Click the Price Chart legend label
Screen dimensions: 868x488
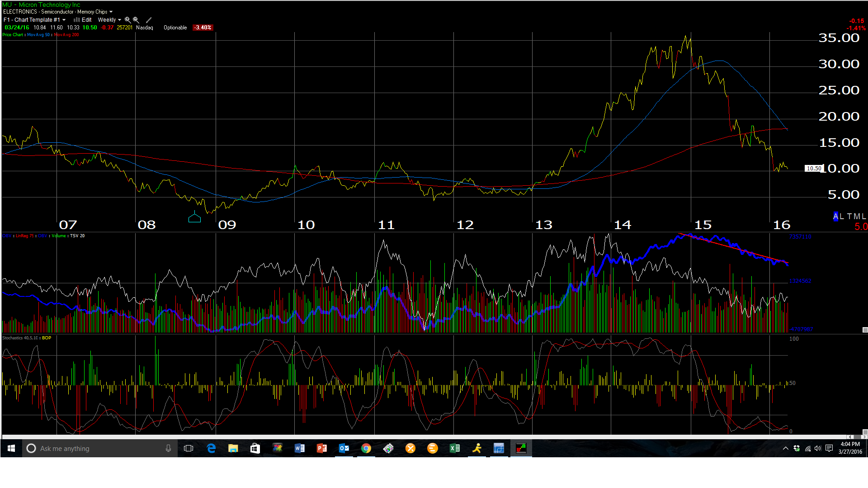[12, 35]
